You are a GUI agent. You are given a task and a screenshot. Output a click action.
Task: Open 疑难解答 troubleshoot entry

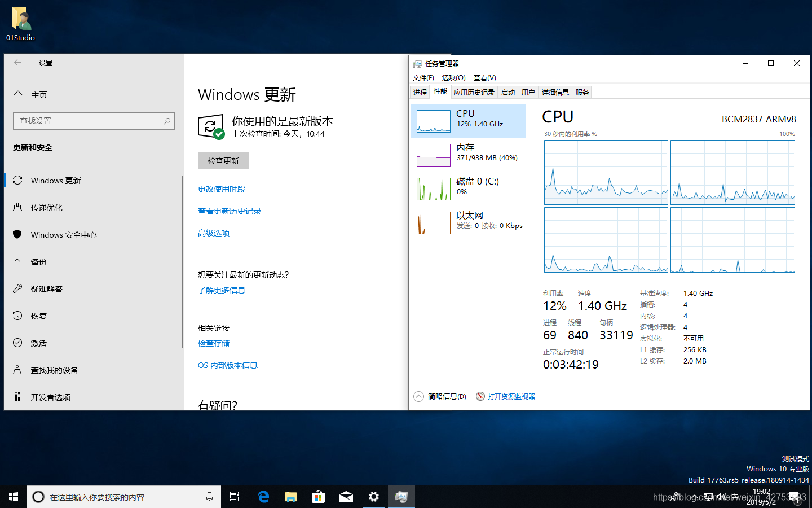pos(94,289)
